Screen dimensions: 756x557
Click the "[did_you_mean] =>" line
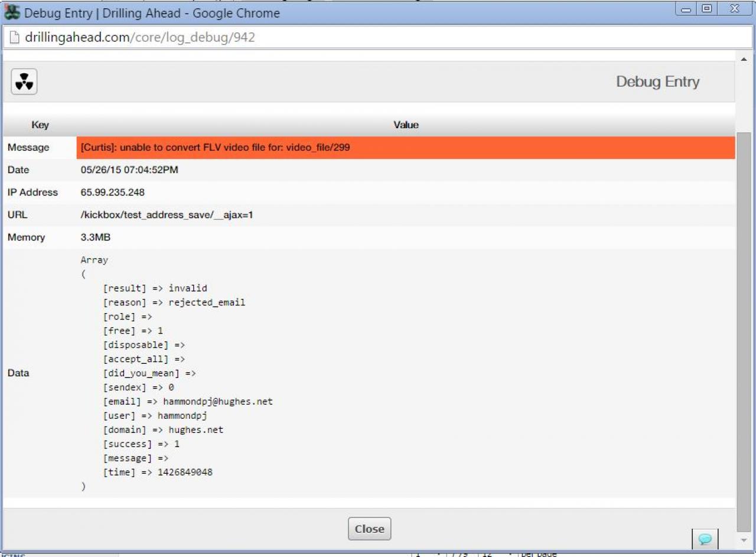tap(149, 373)
